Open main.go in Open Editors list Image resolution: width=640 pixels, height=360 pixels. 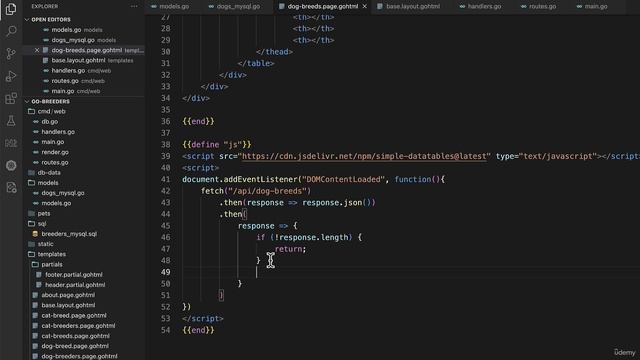tap(63, 91)
